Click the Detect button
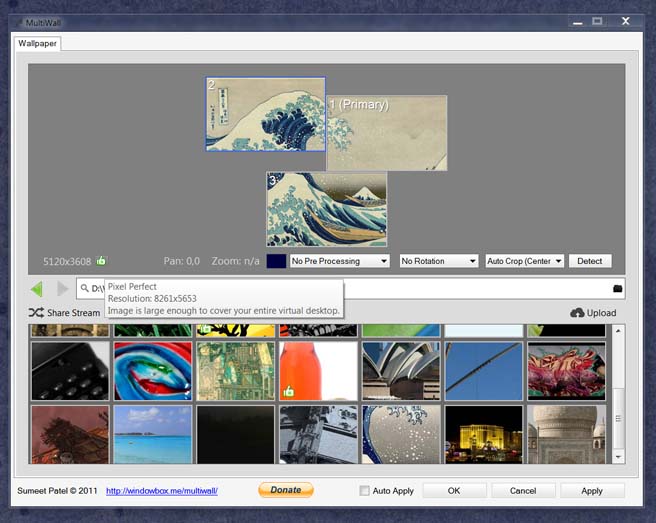Viewport: 656px width, 523px height. (x=590, y=261)
